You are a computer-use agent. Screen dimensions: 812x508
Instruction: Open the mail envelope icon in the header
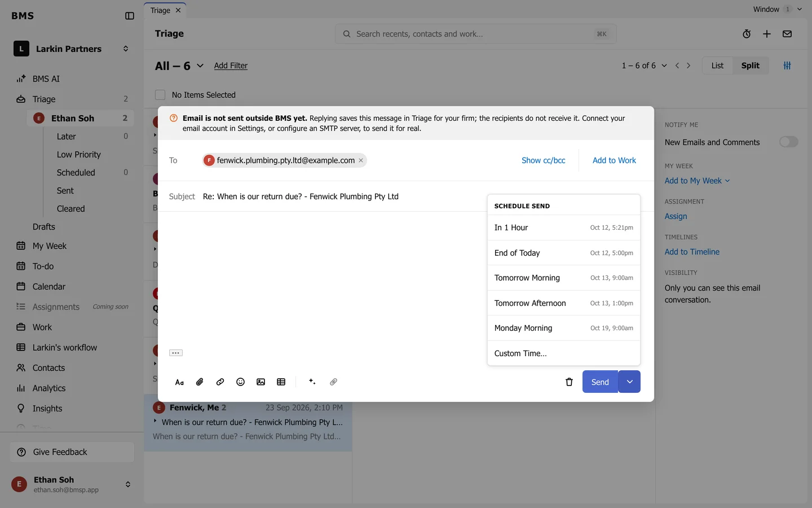pyautogui.click(x=787, y=34)
